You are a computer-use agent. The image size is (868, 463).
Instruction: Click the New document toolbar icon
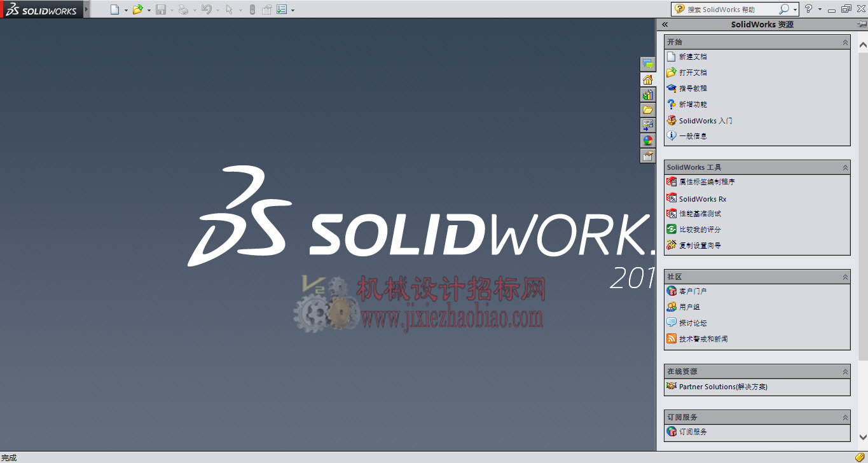pyautogui.click(x=114, y=10)
